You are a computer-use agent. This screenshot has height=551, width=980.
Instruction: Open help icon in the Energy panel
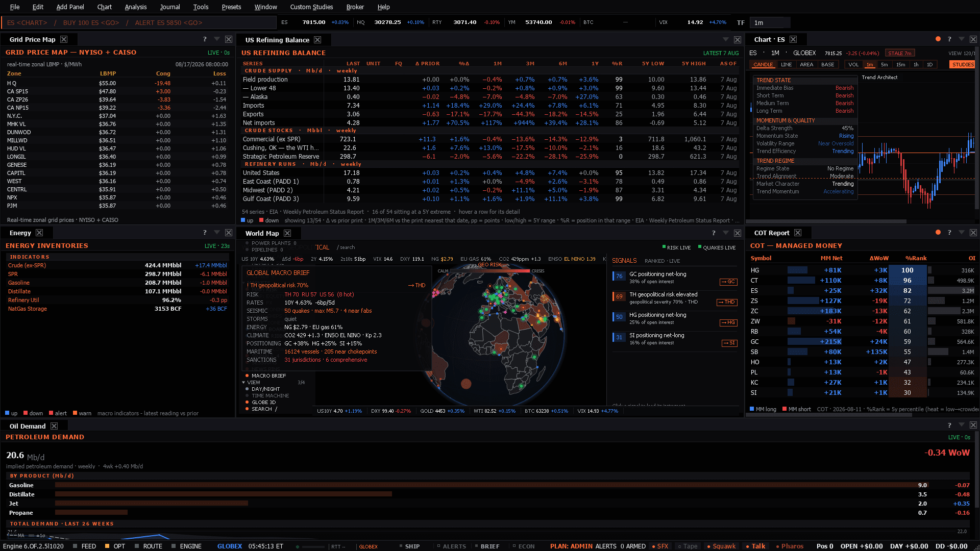[x=205, y=233]
